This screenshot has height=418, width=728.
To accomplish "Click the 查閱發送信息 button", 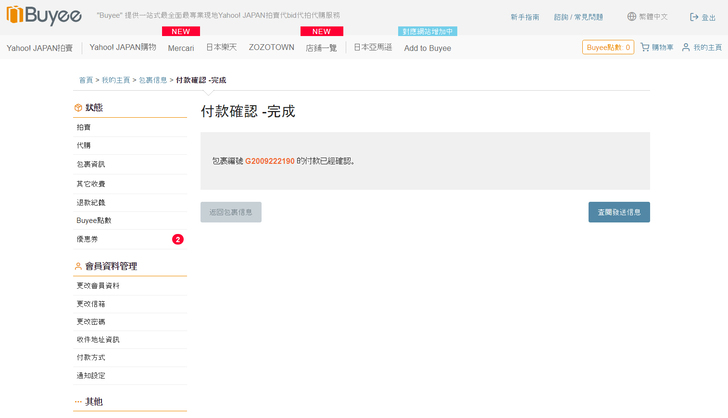I will click(x=618, y=212).
